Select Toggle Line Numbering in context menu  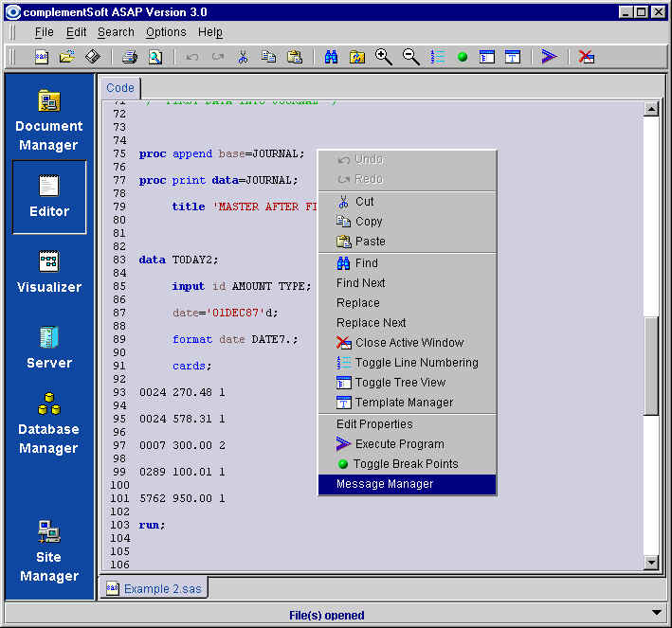[408, 363]
